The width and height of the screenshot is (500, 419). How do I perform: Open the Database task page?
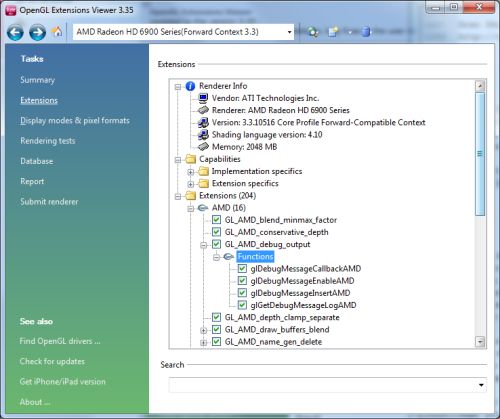pyautogui.click(x=37, y=161)
